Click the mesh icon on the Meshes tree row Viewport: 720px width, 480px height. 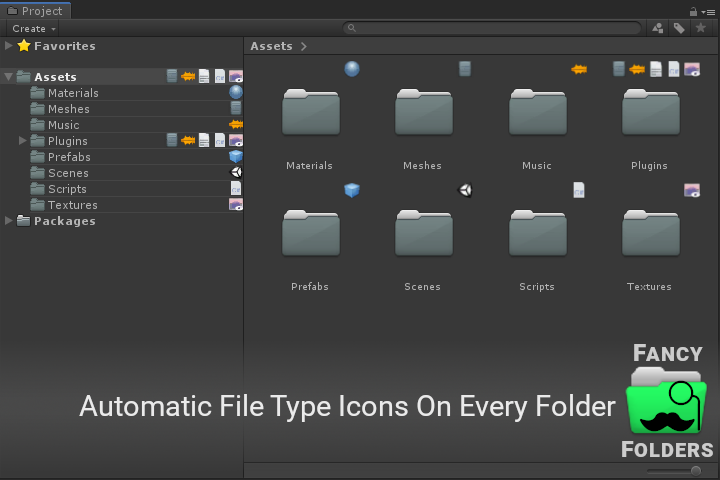[236, 108]
